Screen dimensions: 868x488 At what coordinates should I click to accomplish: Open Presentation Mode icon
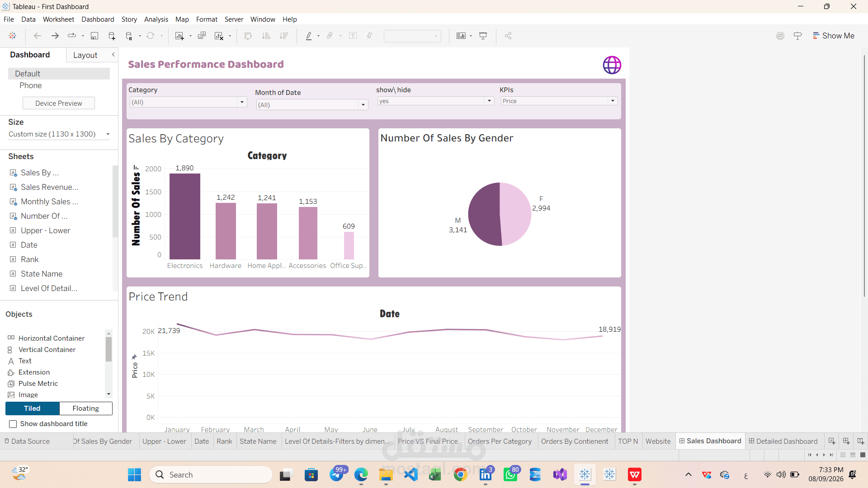pos(483,36)
